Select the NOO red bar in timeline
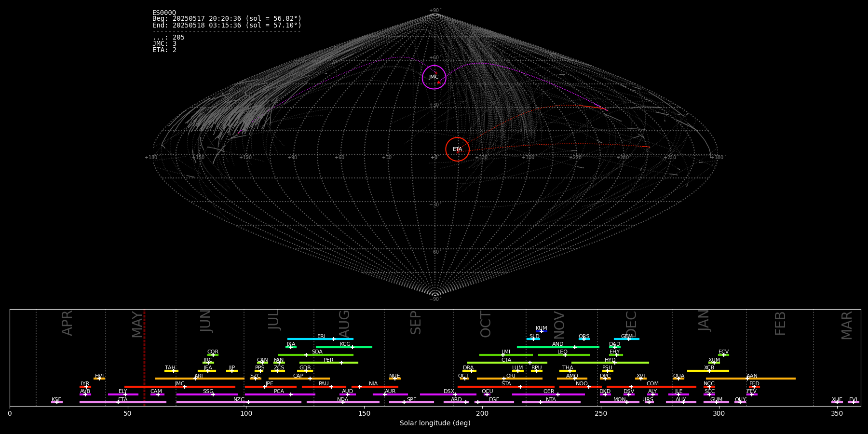The width and height of the screenshot is (868, 434). pos(581,387)
